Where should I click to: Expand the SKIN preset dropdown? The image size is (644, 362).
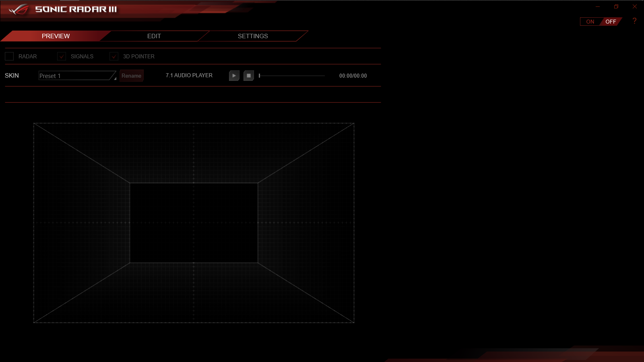[77, 76]
